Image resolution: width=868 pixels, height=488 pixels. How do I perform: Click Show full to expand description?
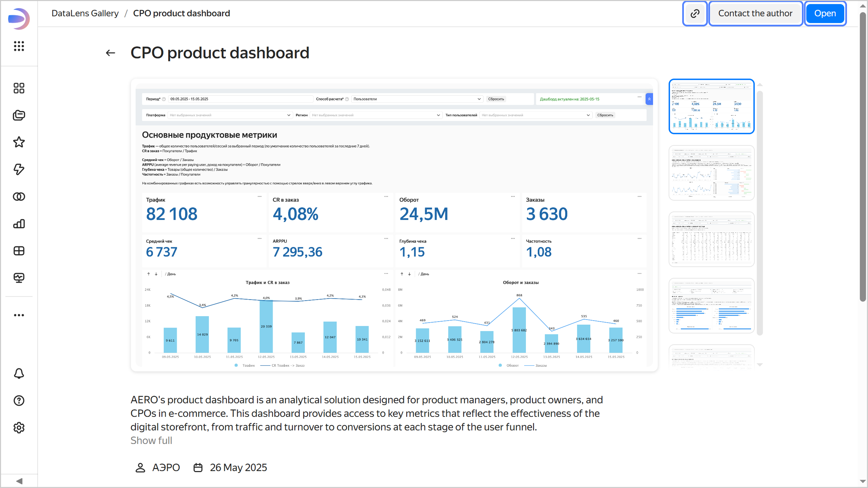pyautogui.click(x=151, y=441)
